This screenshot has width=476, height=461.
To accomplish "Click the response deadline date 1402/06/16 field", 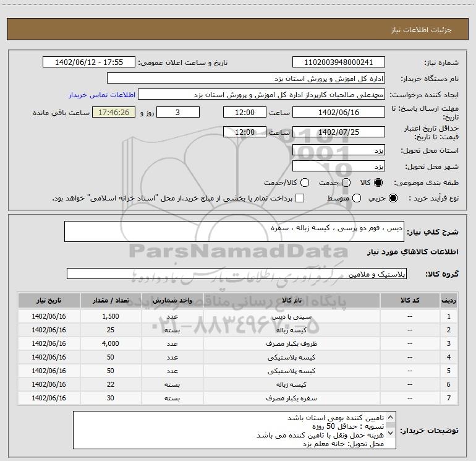I will (x=339, y=112).
